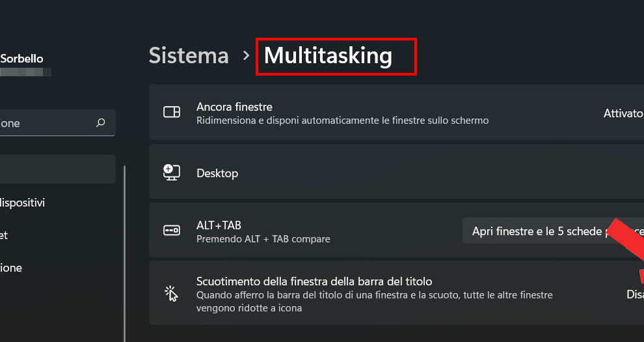Open the sidebar item ending in "et"
Viewport: 644px width, 342px height.
pyautogui.click(x=5, y=235)
